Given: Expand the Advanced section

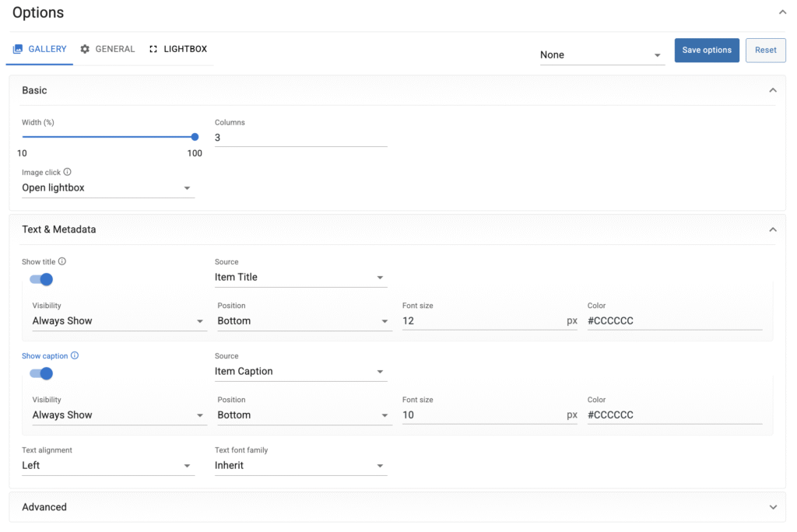Looking at the screenshot, I should pyautogui.click(x=773, y=507).
